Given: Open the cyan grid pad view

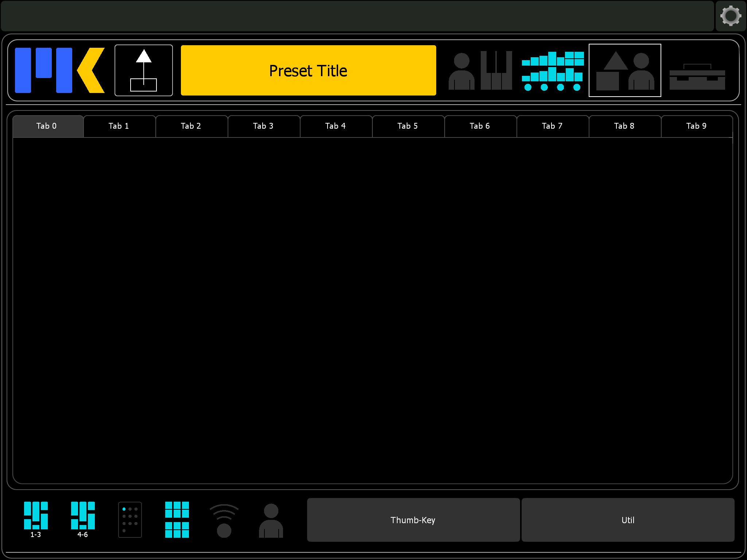Looking at the screenshot, I should 177,519.
